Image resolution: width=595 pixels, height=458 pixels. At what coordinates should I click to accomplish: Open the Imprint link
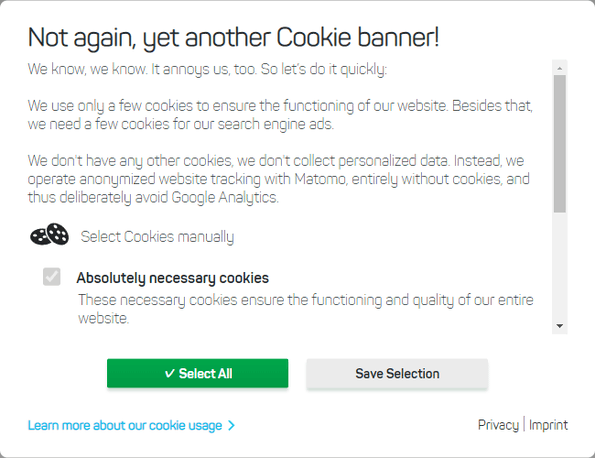(548, 425)
